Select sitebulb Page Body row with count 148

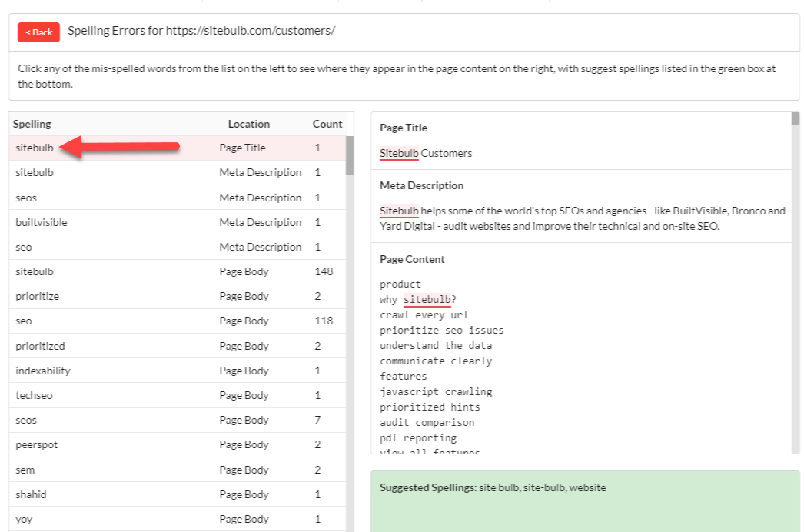pyautogui.click(x=178, y=271)
